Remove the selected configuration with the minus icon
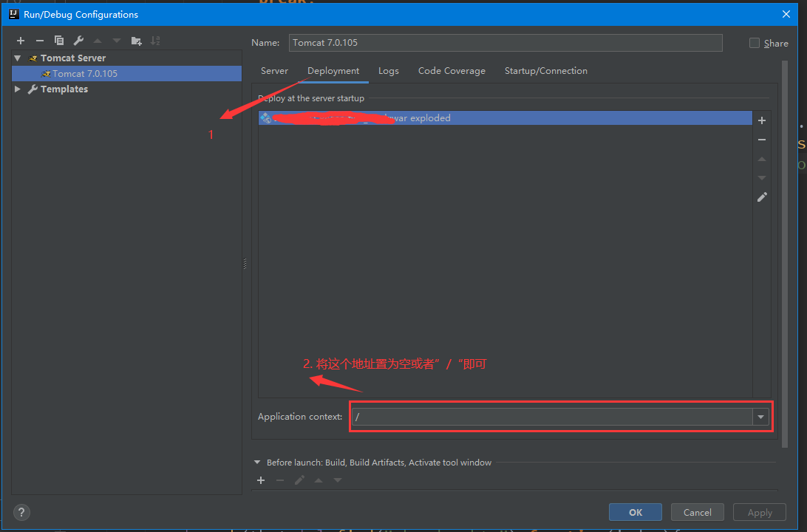Image resolution: width=807 pixels, height=532 pixels. click(40, 41)
